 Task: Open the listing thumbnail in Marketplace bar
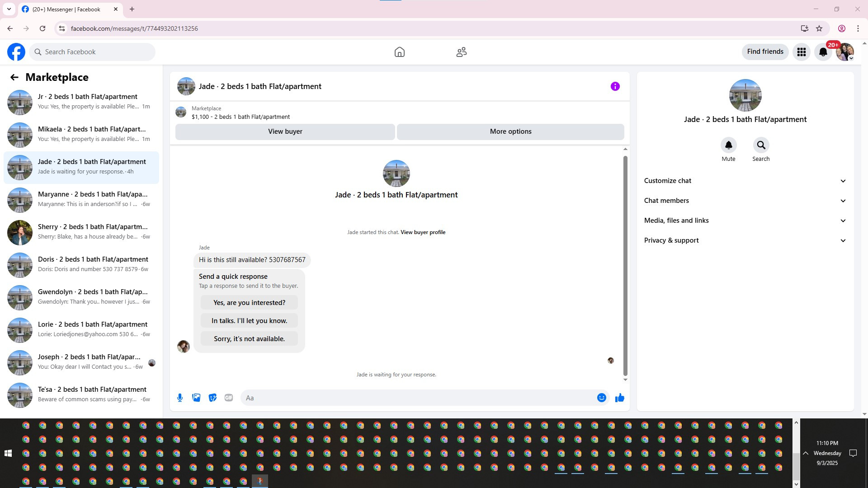click(181, 112)
